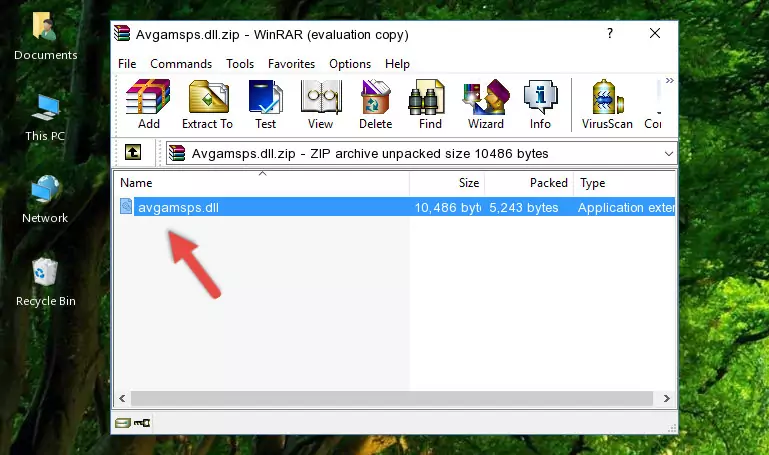Show archive Info

[x=540, y=104]
